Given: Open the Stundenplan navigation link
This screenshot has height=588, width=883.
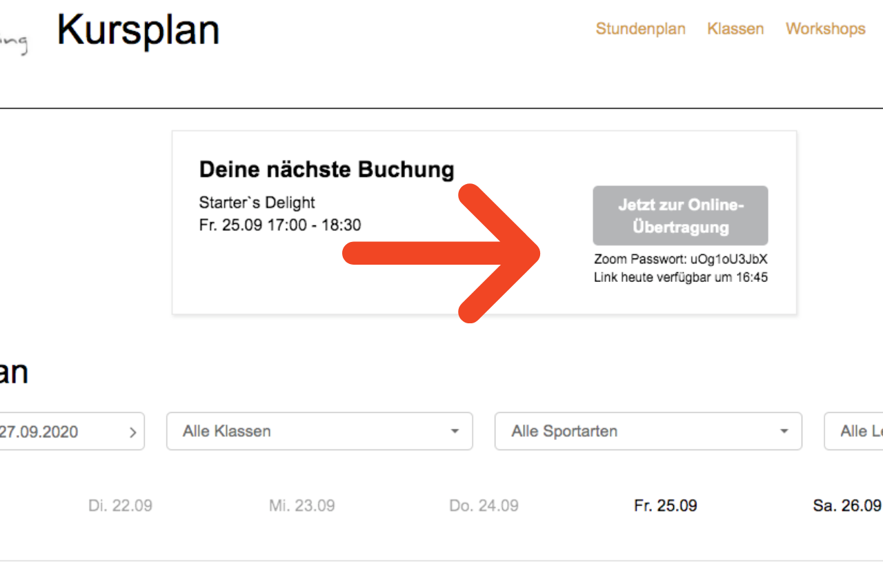Looking at the screenshot, I should (x=640, y=29).
